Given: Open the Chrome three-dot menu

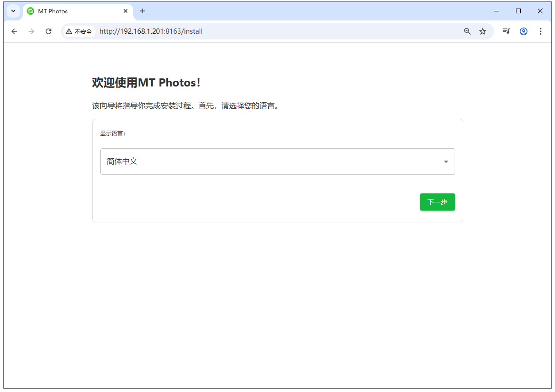Looking at the screenshot, I should point(540,31).
